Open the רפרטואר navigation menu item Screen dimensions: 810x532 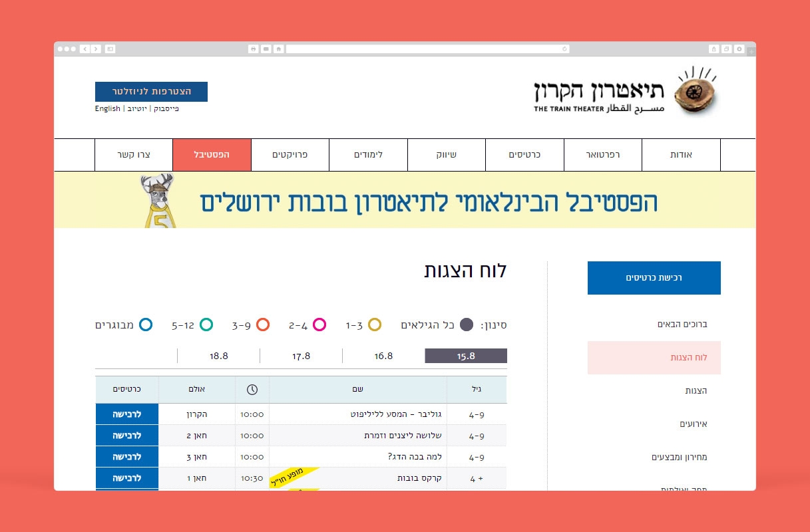coord(602,155)
